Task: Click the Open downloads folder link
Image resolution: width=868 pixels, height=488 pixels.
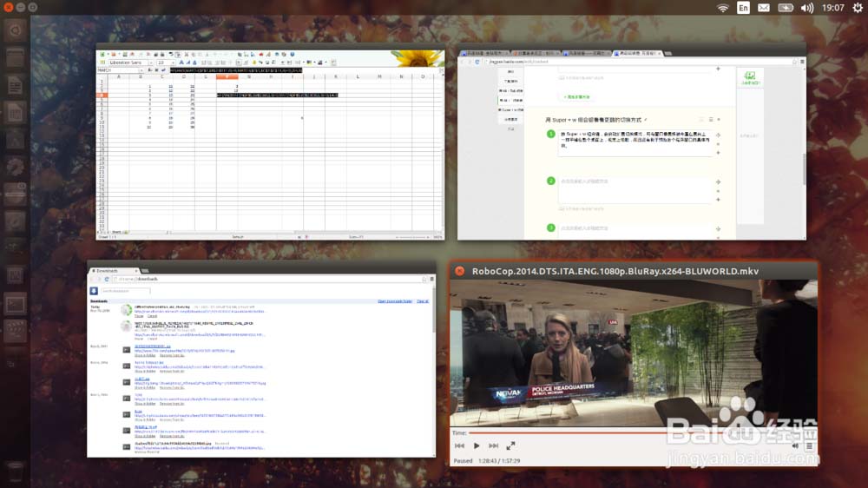Action: click(x=395, y=301)
